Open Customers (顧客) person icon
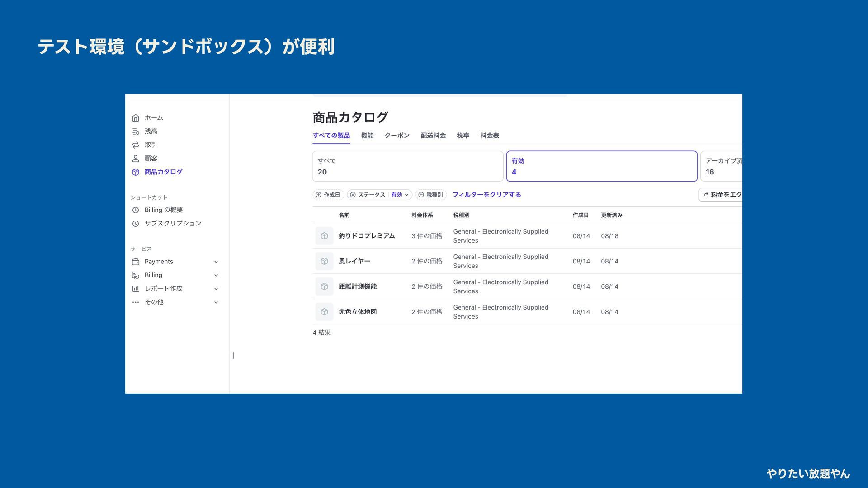 (136, 159)
